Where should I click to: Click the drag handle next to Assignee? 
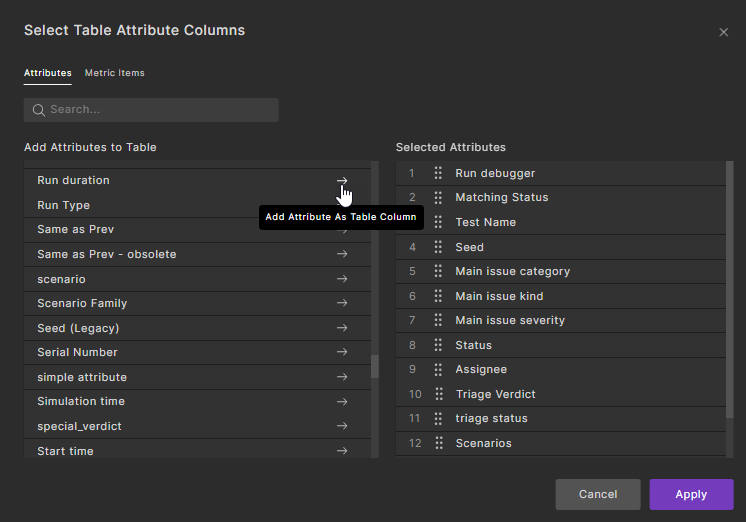[x=438, y=369]
